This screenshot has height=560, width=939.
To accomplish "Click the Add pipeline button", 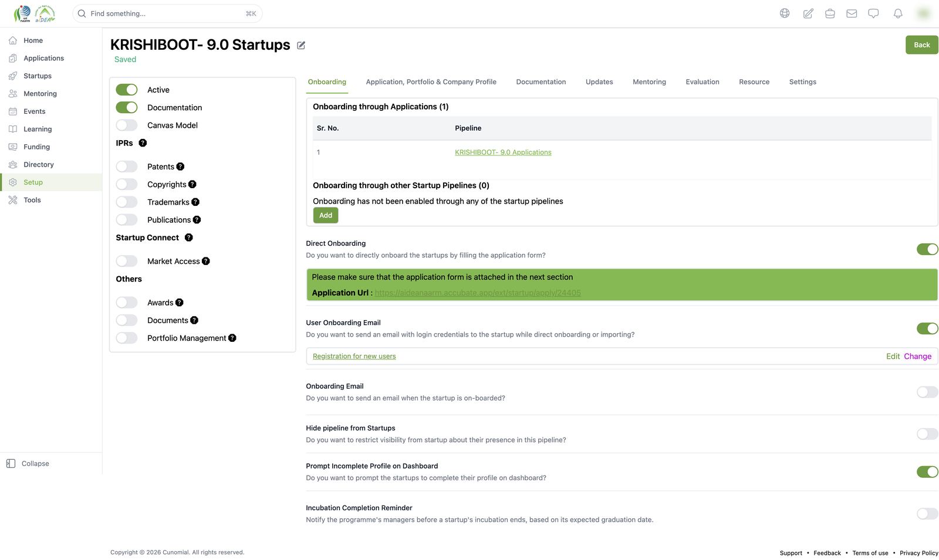I will pyautogui.click(x=326, y=215).
